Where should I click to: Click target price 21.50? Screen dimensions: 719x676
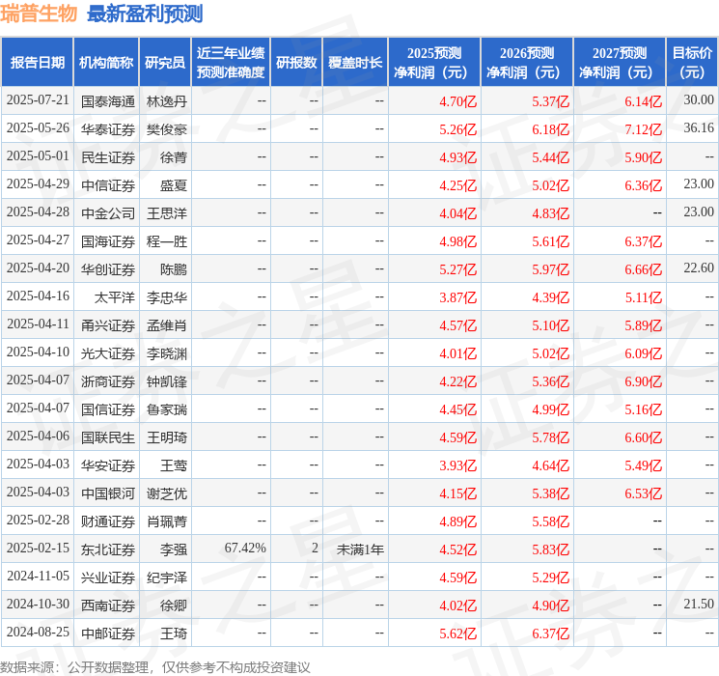[698, 604]
